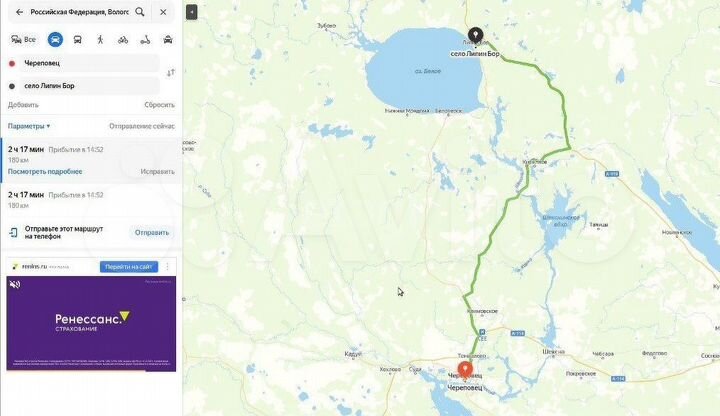
Task: Expand the Параметры dropdown
Action: [29, 126]
